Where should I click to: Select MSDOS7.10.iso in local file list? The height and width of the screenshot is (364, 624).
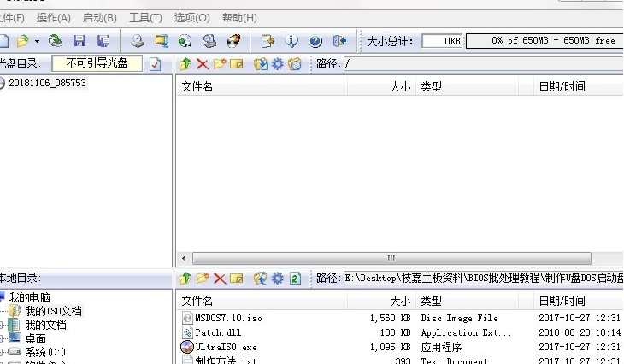221,318
